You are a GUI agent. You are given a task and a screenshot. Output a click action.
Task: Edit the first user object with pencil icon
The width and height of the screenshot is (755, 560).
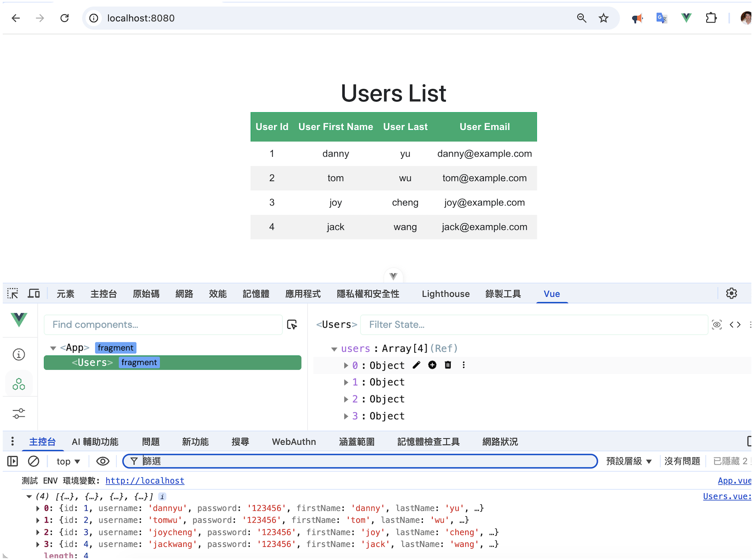click(x=416, y=365)
